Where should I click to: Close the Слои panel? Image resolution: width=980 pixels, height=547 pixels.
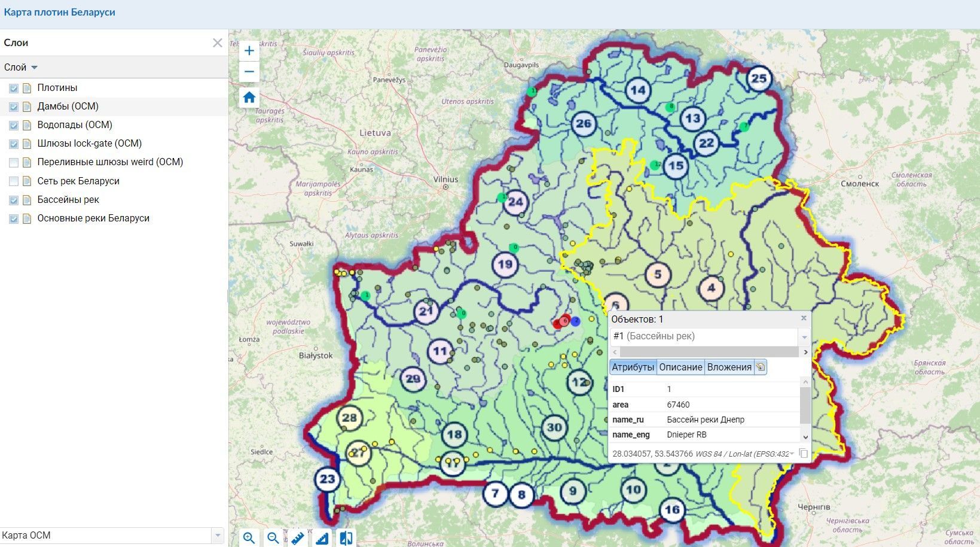coord(218,42)
